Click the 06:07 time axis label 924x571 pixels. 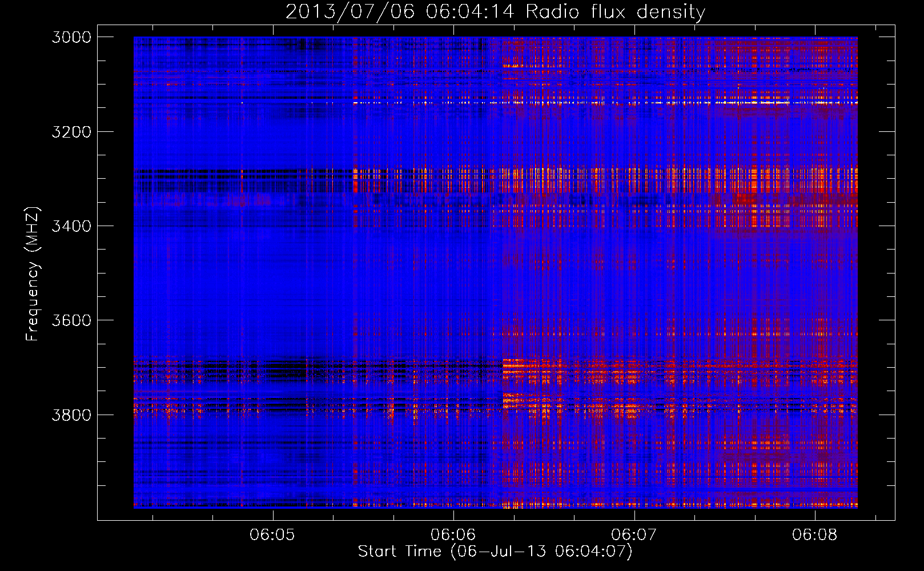coord(634,534)
